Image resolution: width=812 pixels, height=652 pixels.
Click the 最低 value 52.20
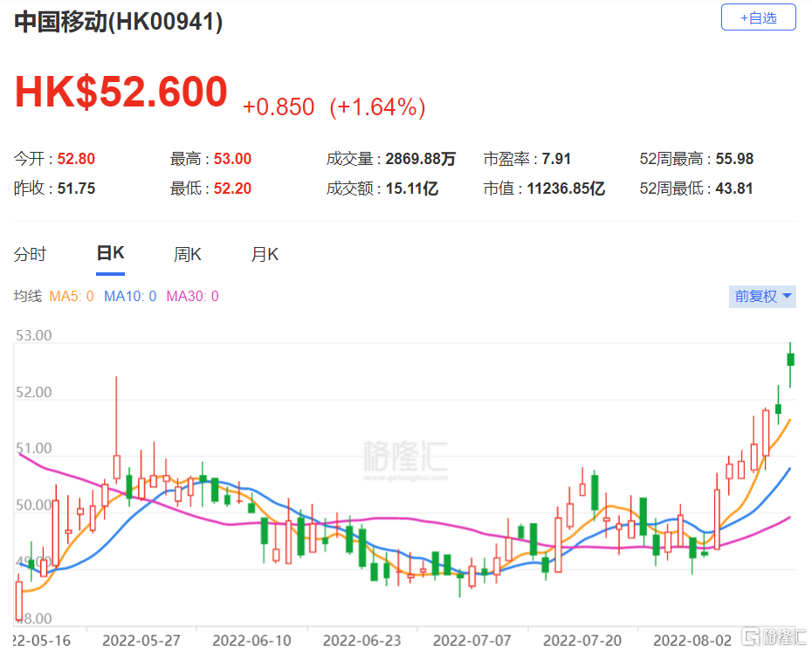[232, 188]
